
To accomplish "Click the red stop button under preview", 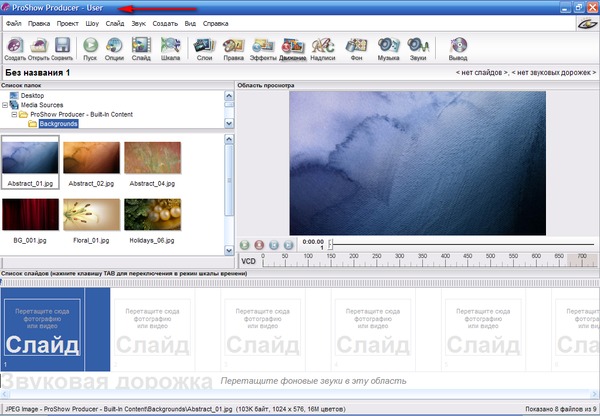I will pos(259,245).
